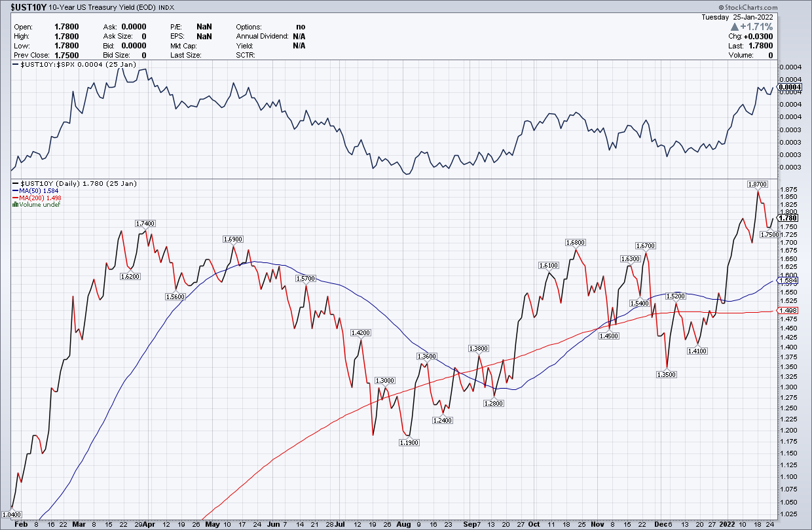Click the 1.3000 label in late July
Image resolution: width=812 pixels, height=530 pixels.
point(384,381)
